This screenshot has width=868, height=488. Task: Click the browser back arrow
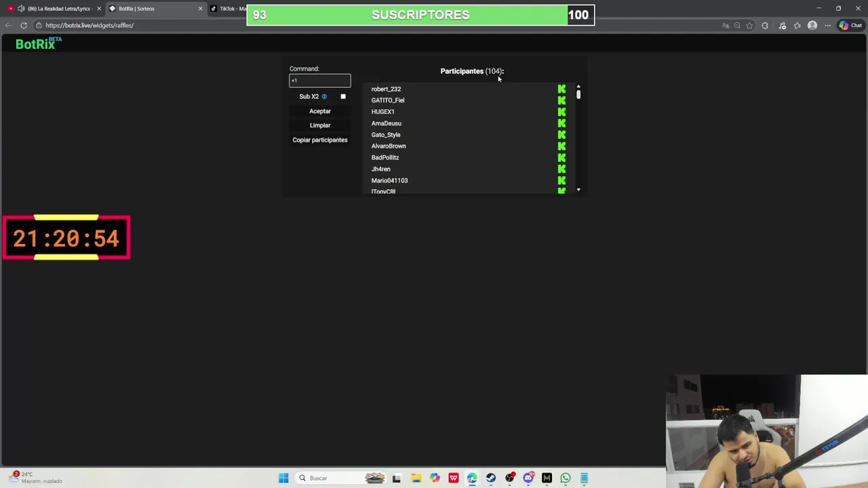point(8,25)
